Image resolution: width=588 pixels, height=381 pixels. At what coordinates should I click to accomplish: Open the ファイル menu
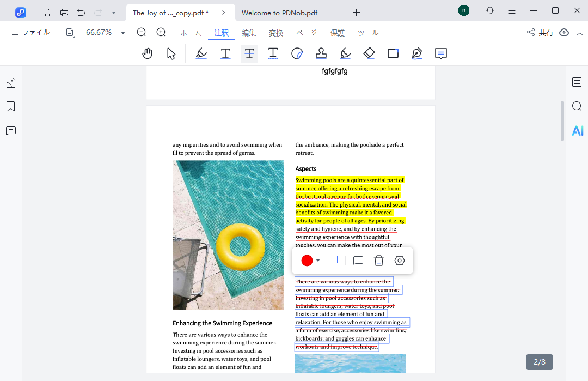pos(30,33)
